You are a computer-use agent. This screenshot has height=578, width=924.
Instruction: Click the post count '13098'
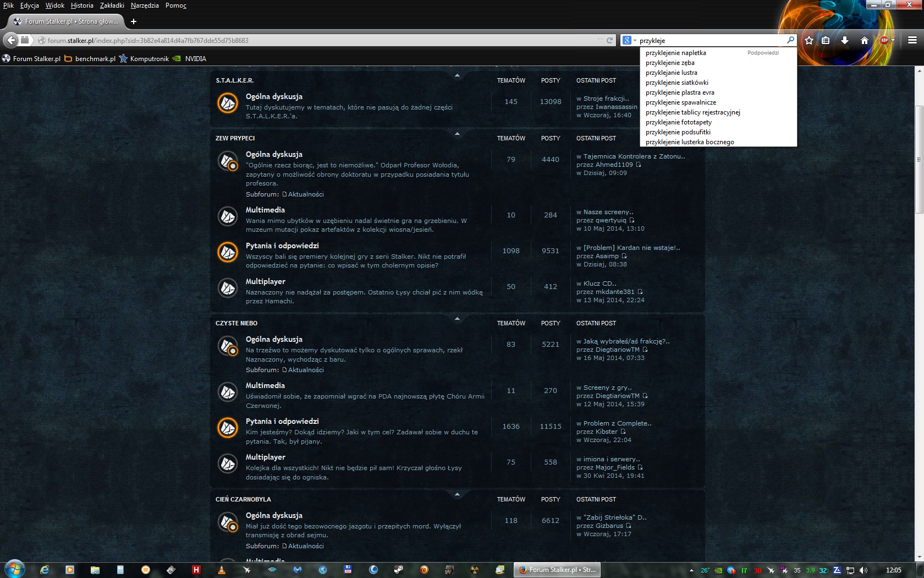click(x=551, y=101)
